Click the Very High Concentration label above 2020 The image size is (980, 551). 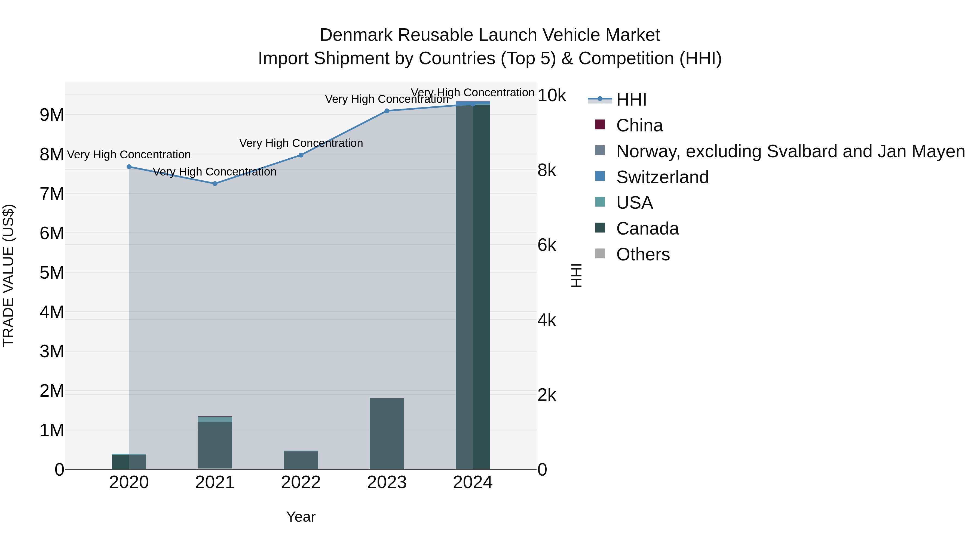(129, 155)
